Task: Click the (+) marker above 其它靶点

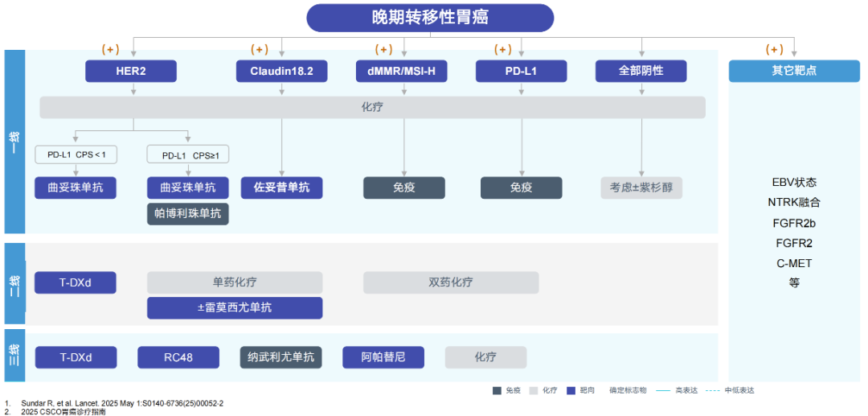Action: (775, 49)
